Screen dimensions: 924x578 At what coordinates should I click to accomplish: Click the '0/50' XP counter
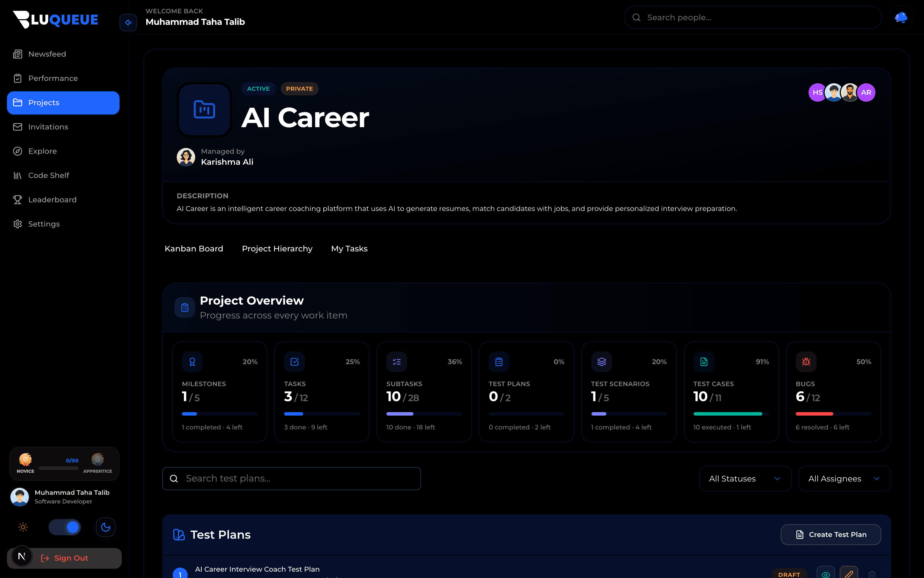pos(72,461)
